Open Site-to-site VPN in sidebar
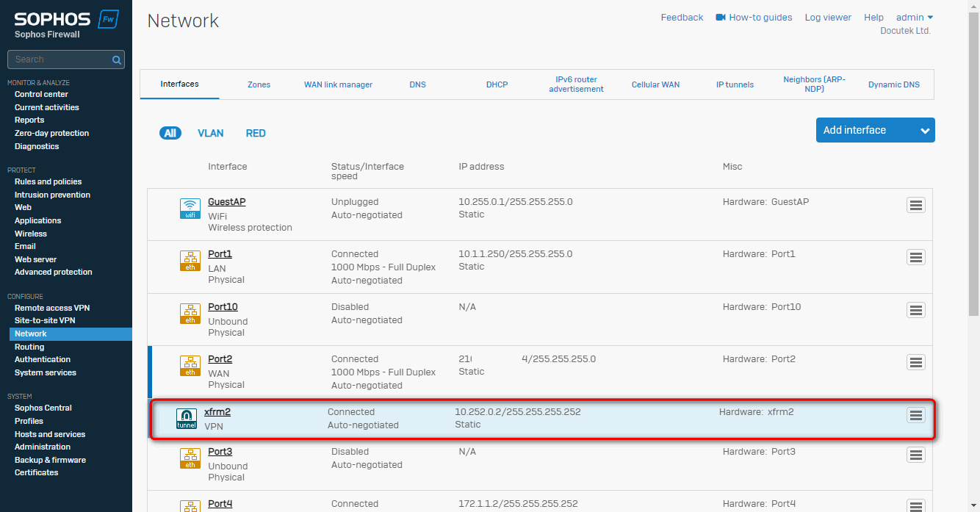 pos(45,320)
